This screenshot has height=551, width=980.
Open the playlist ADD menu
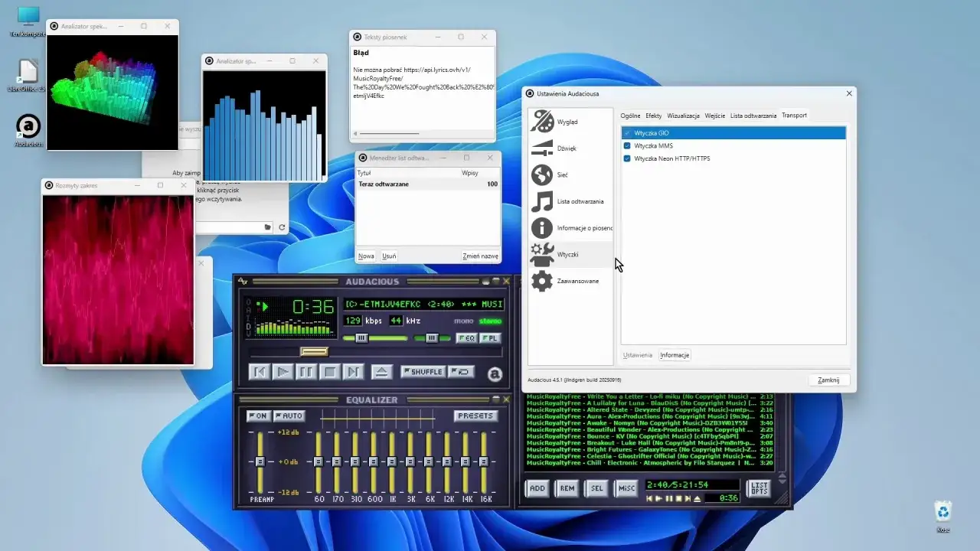[537, 488]
